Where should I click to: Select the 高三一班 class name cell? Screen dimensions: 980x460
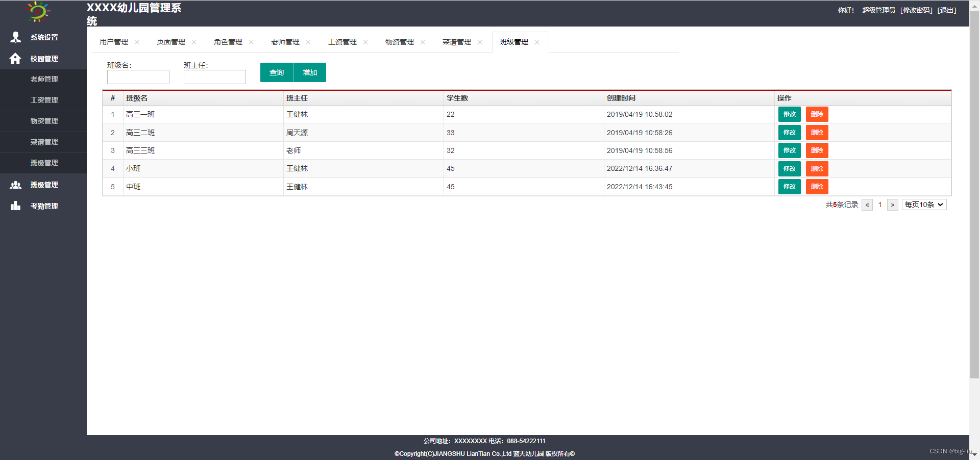click(x=203, y=114)
